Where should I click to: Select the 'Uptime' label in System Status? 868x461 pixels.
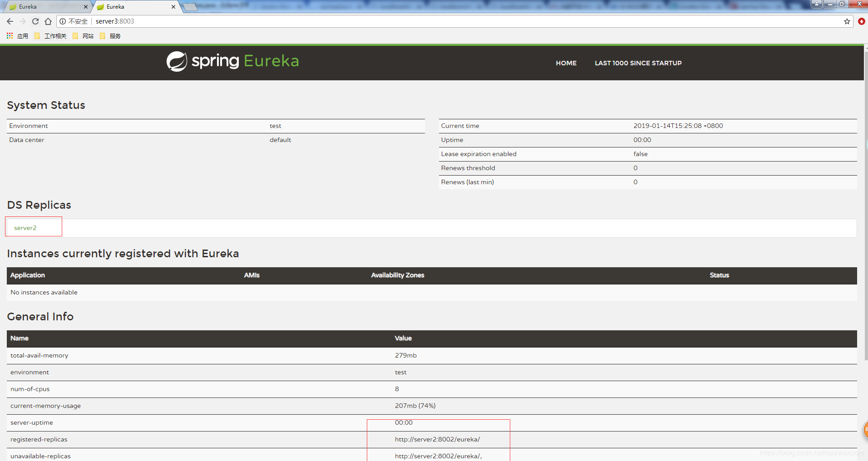[452, 140]
